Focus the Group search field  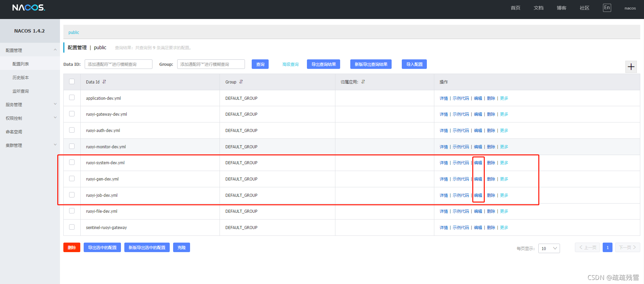click(x=211, y=64)
